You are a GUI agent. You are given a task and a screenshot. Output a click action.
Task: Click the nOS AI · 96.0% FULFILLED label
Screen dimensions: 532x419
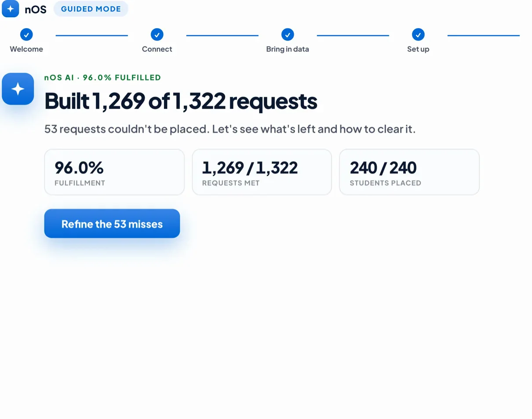click(103, 78)
